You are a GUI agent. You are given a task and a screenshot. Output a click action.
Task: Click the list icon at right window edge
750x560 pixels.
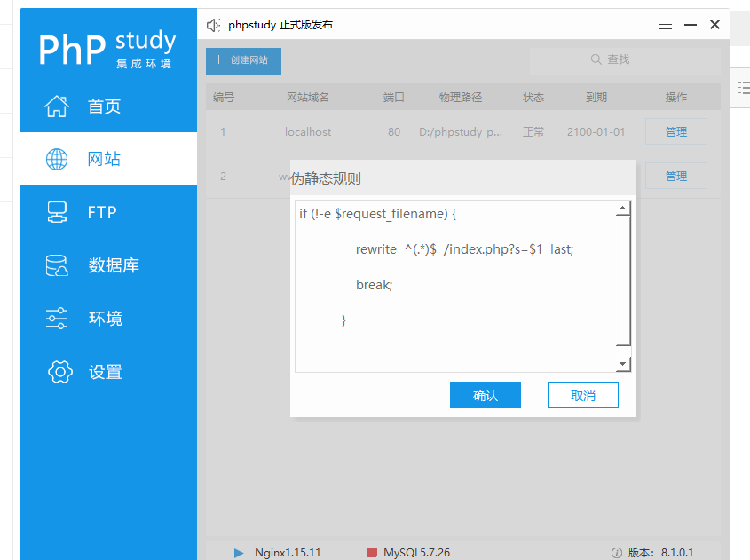coord(743,88)
